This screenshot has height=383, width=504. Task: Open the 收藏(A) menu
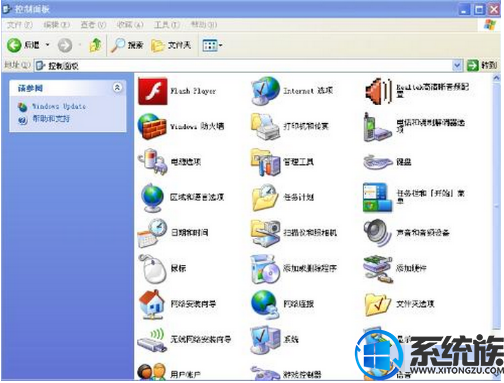130,25
